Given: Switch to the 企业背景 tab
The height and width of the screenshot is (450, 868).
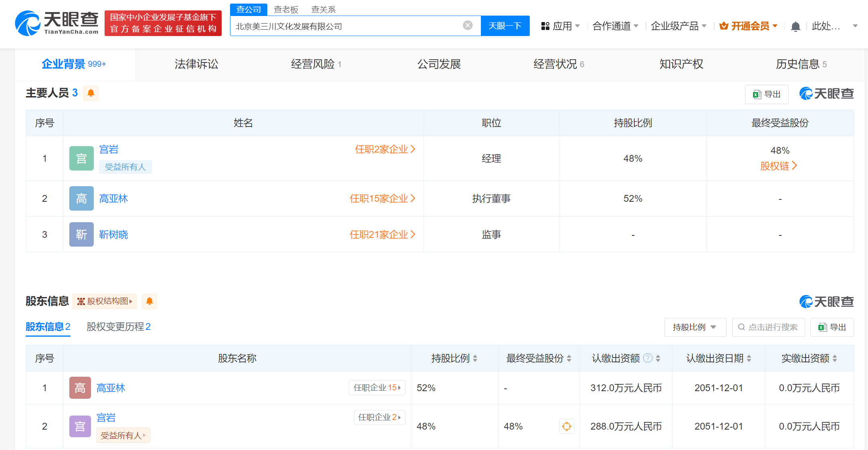Looking at the screenshot, I should point(74,64).
